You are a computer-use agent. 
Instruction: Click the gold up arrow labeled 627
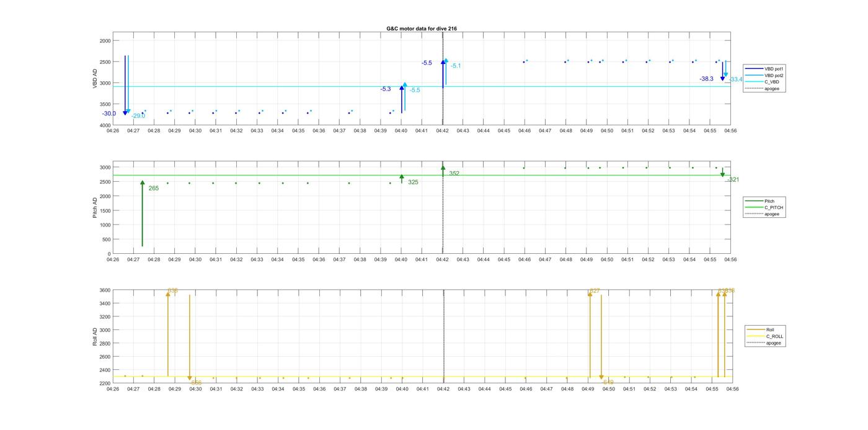(x=590, y=334)
